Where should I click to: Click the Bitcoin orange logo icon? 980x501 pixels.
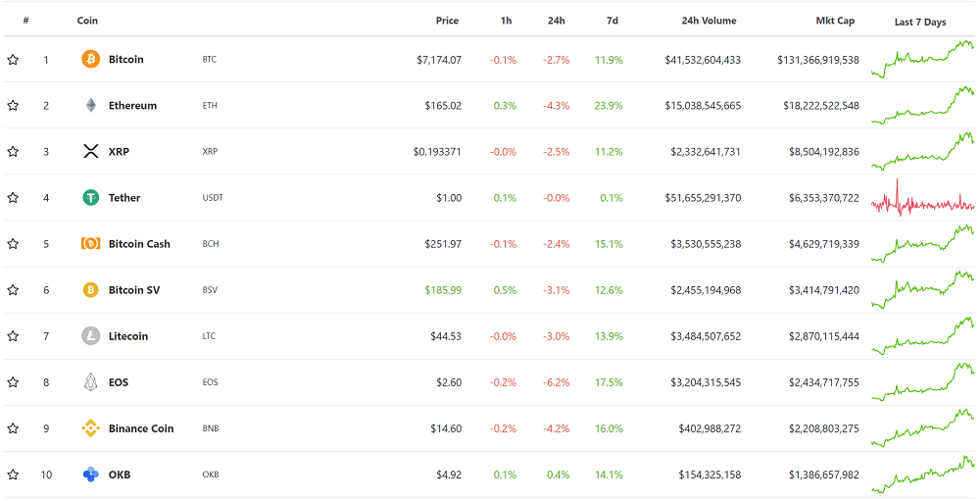(x=90, y=60)
